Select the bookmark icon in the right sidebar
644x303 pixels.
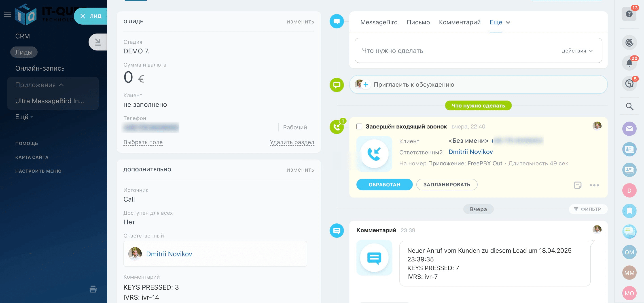point(629,211)
